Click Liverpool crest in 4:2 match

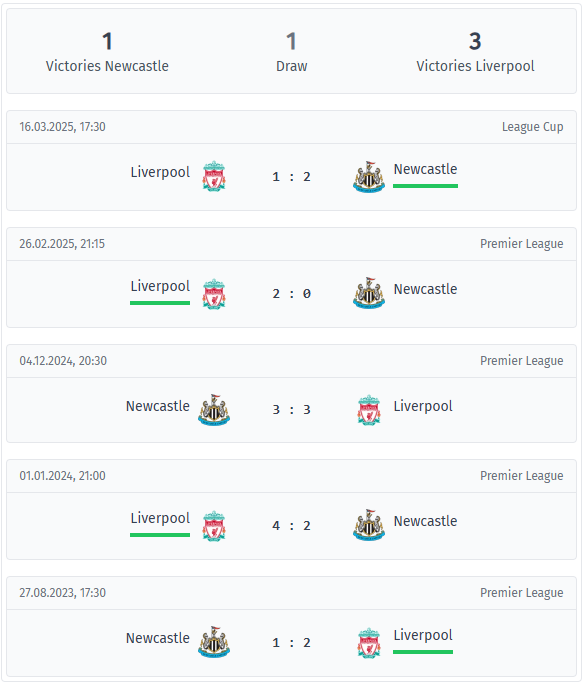tap(214, 526)
